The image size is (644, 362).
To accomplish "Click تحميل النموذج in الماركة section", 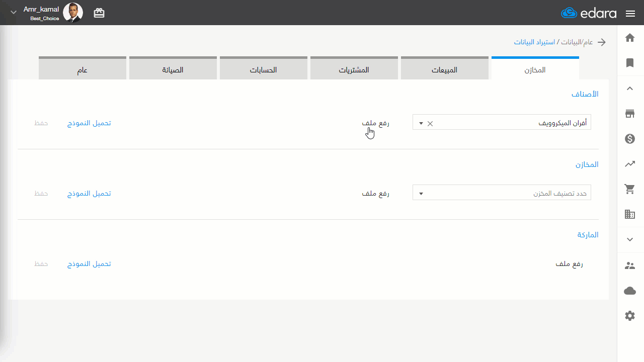I will pos(89,263).
